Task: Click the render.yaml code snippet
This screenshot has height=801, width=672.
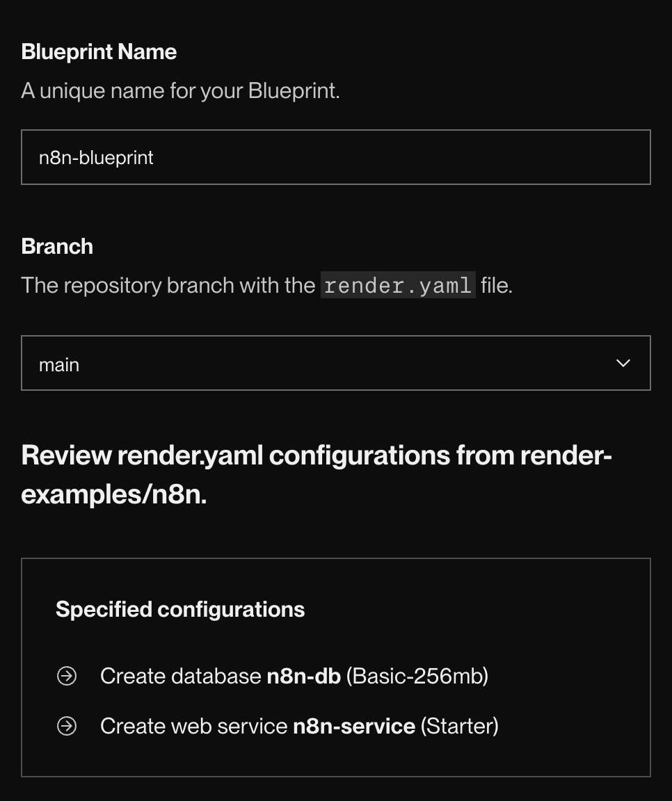Action: (397, 285)
